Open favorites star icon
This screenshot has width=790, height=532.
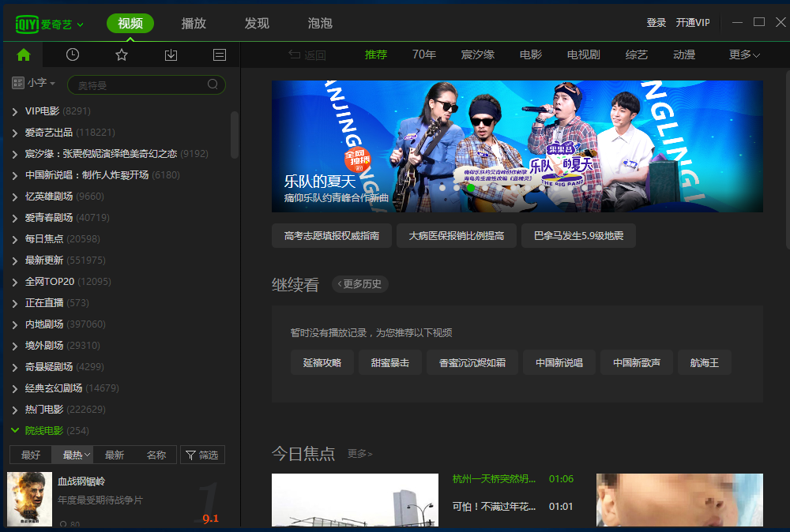[122, 54]
